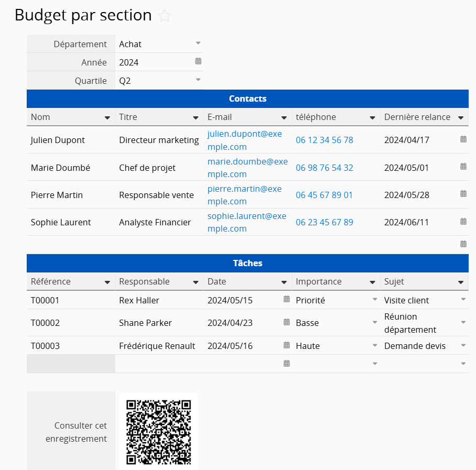Viewport: 476px width, 470px height.
Task: Open date picker for task T00001
Action: click(x=286, y=299)
